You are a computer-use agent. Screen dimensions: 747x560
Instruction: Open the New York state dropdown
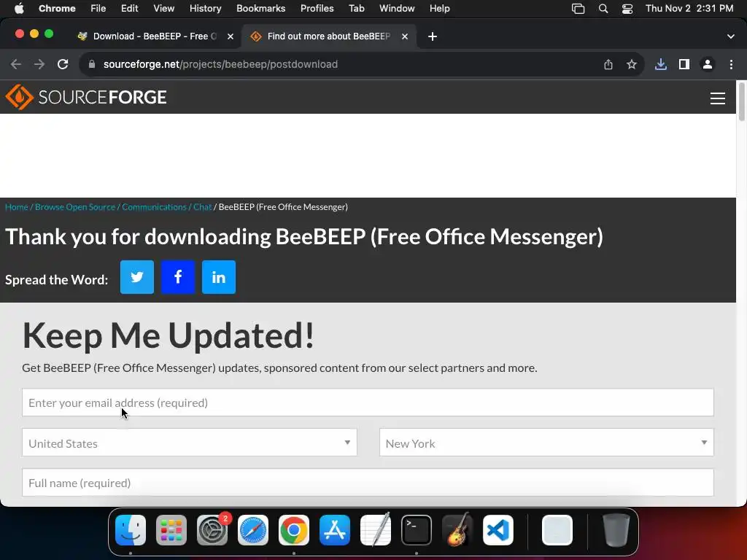pos(546,443)
